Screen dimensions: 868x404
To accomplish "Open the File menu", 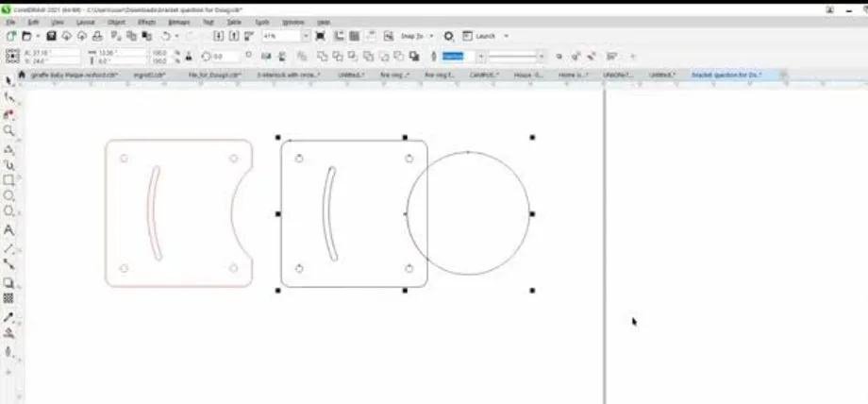I will coord(10,22).
